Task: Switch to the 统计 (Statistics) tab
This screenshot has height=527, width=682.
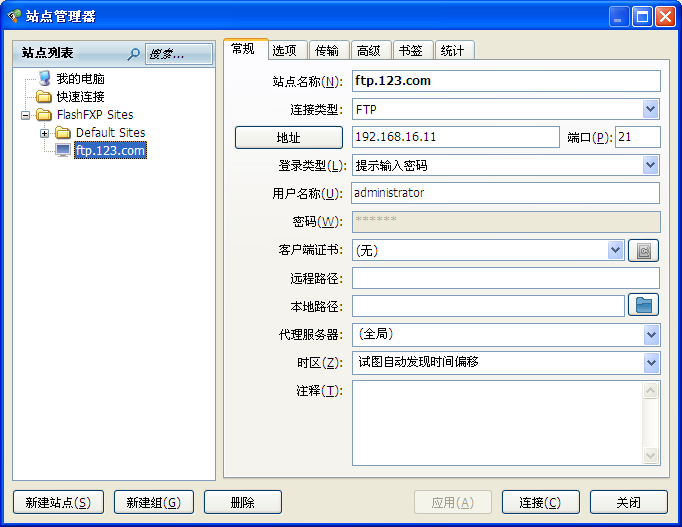Action: pyautogui.click(x=455, y=50)
